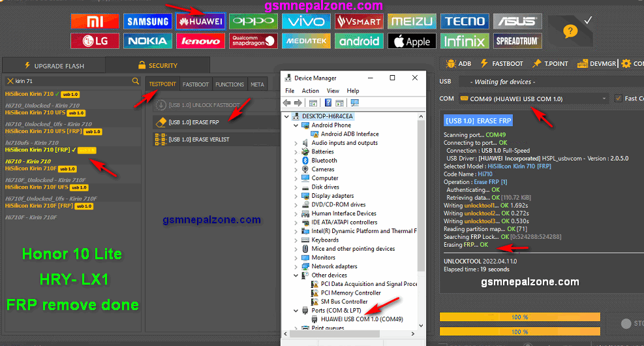
Task: Click [USB 1.0] ERASE FRP button
Action: click(216, 122)
